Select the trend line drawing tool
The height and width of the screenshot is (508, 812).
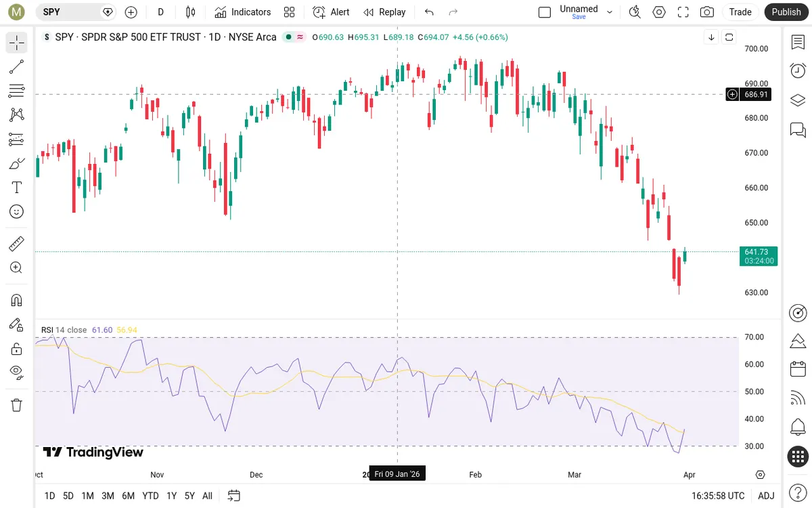click(17, 66)
